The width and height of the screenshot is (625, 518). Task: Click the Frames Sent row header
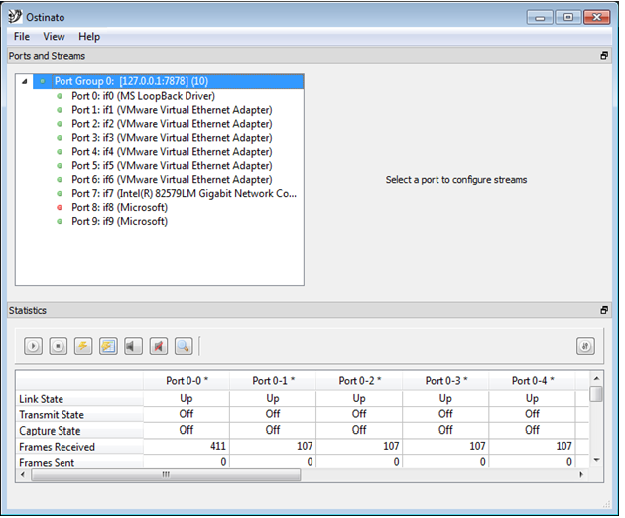pyautogui.click(x=80, y=462)
